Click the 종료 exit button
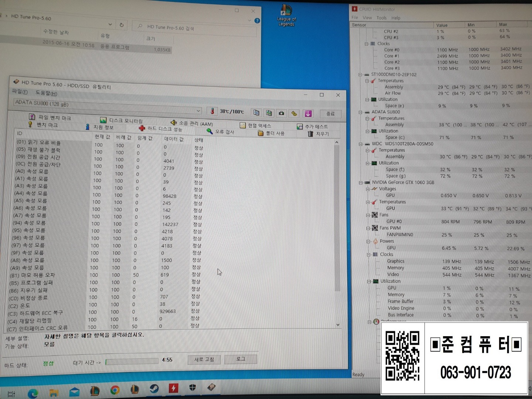 click(330, 114)
